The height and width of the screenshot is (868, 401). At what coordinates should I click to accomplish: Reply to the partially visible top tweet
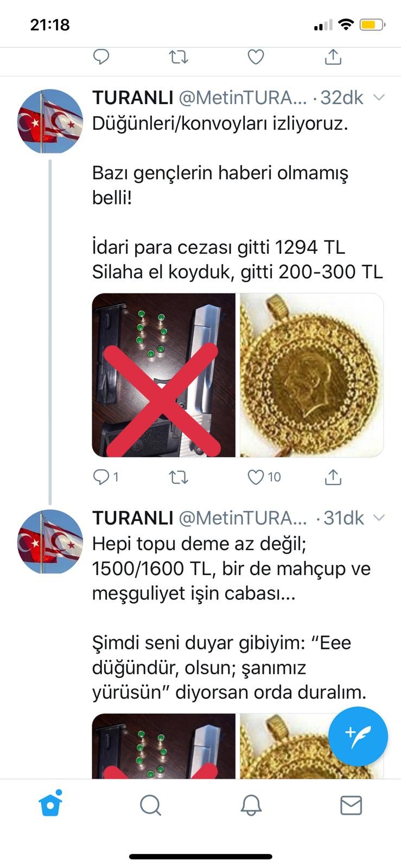pyautogui.click(x=101, y=56)
